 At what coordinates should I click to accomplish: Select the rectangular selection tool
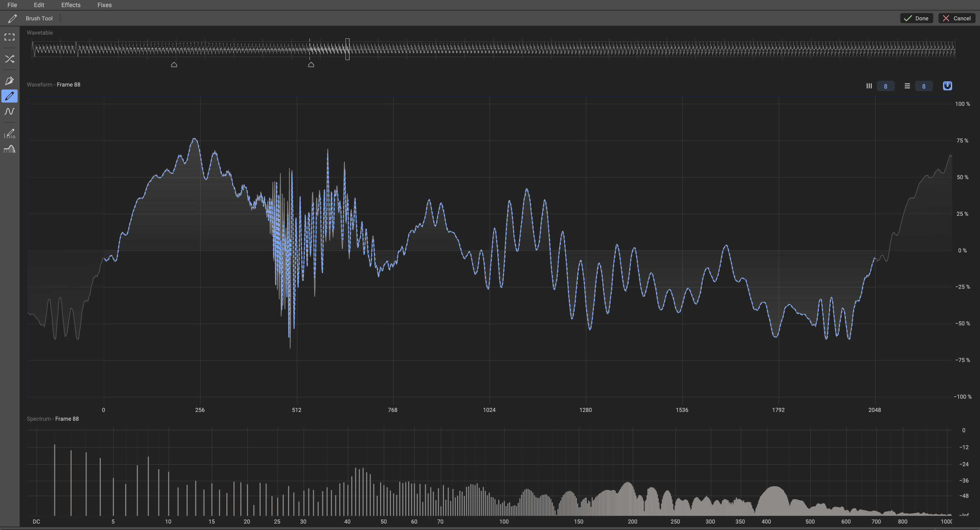point(10,37)
